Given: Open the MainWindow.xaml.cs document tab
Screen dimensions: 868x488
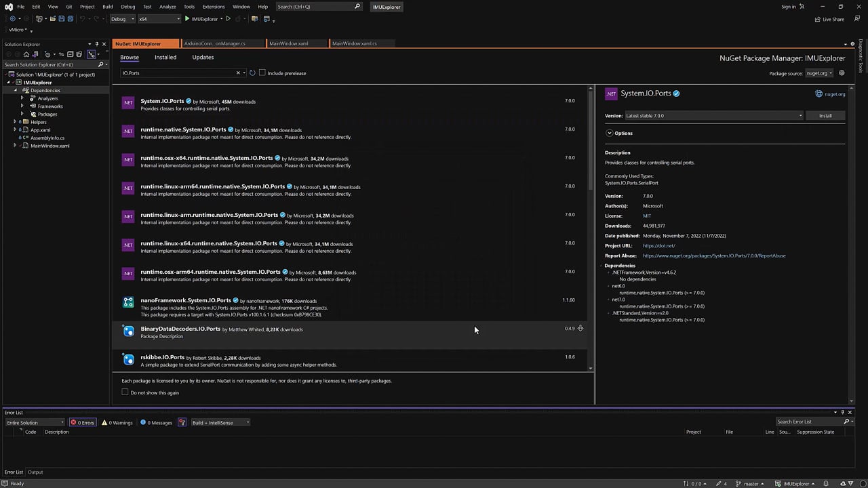Looking at the screenshot, I should pyautogui.click(x=355, y=43).
